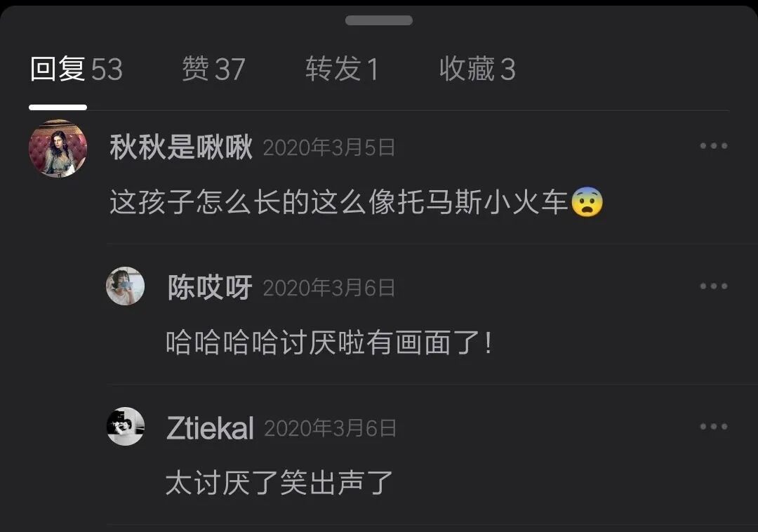
Task: Tap Ztiekal's profile avatar
Action: (125, 426)
